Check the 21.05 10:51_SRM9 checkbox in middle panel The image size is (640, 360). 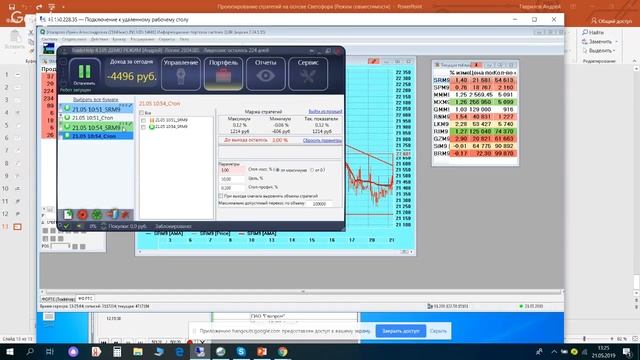tap(143, 120)
